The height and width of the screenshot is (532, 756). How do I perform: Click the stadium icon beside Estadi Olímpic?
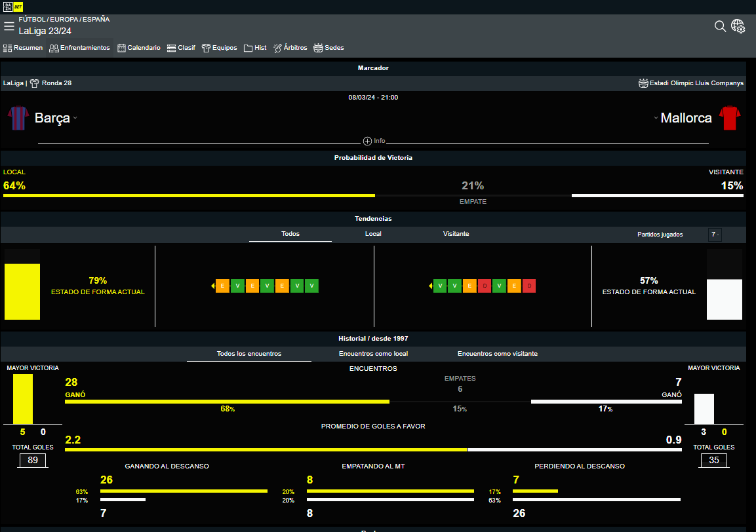click(643, 83)
